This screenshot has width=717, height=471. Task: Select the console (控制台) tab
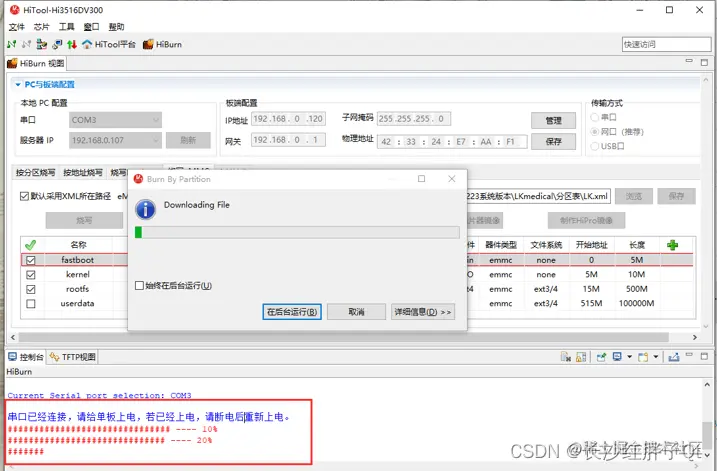[26, 357]
